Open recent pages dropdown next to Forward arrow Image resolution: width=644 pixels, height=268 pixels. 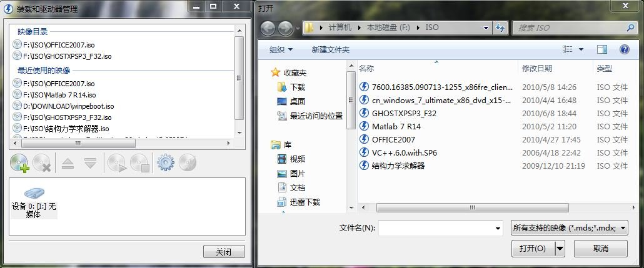tap(298, 29)
